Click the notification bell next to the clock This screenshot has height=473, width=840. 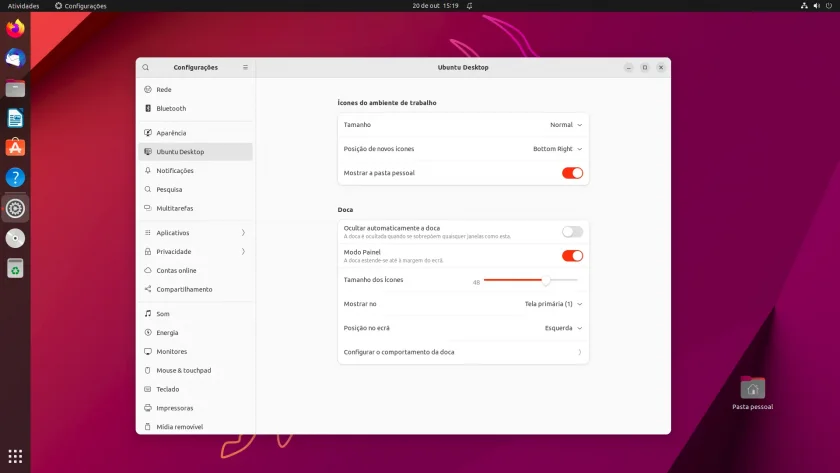coord(469,6)
